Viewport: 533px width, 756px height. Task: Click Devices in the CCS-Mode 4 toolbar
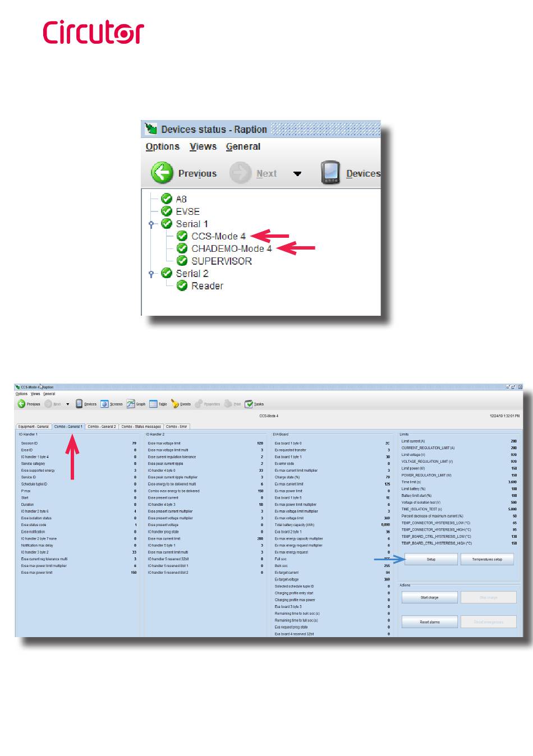pyautogui.click(x=86, y=404)
